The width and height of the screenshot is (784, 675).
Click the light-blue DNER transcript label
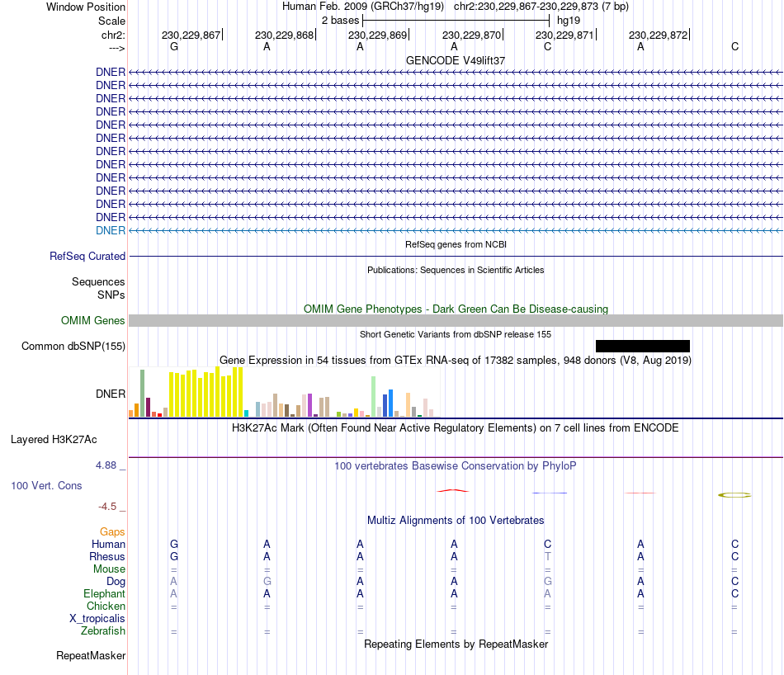tap(111, 230)
